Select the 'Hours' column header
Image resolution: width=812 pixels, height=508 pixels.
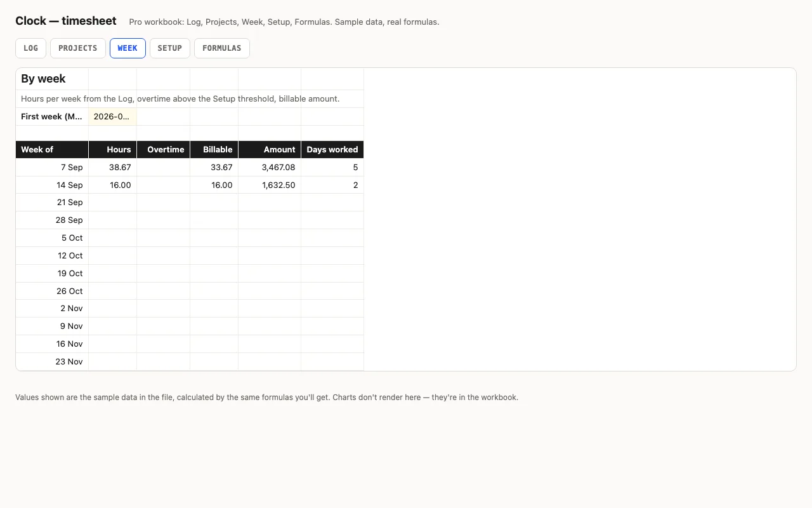[x=112, y=150]
